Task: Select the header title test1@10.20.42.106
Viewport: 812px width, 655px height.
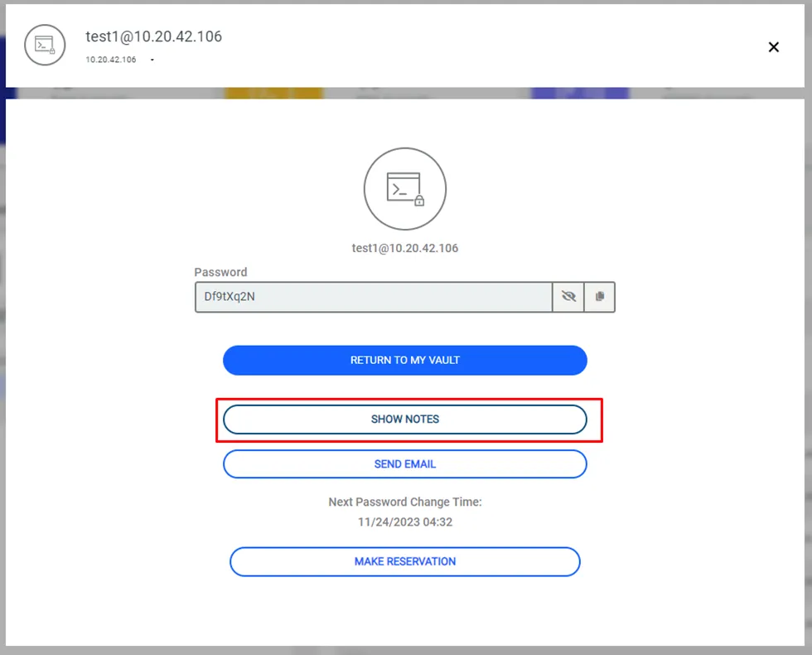Action: click(154, 36)
